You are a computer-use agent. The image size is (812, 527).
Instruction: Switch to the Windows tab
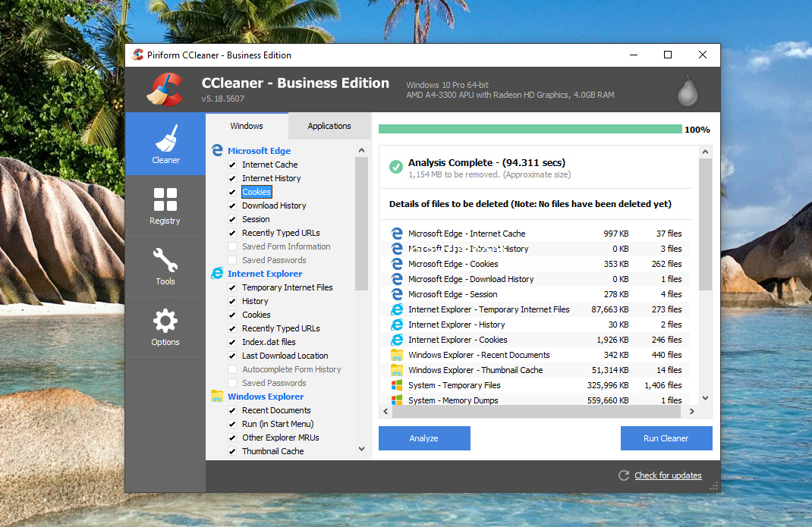click(x=247, y=126)
